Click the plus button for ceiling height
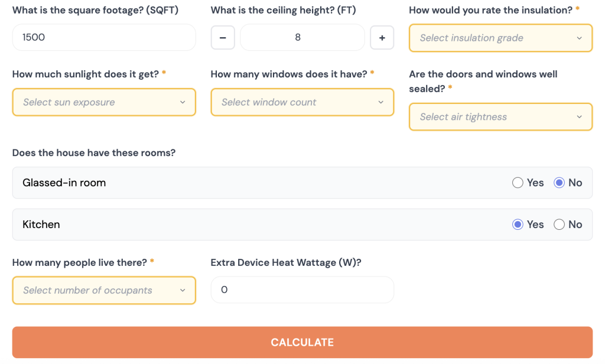Screen dimensions: 605x364 382,38
